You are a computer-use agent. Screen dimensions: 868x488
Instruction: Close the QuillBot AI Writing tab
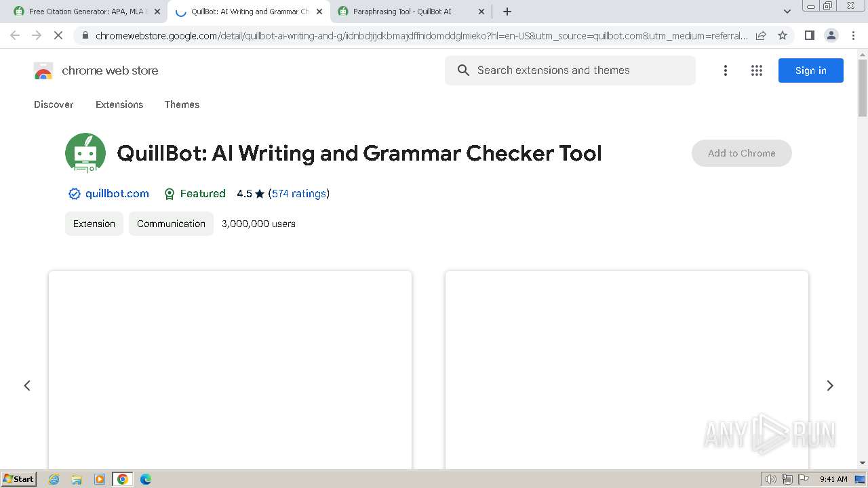point(319,12)
